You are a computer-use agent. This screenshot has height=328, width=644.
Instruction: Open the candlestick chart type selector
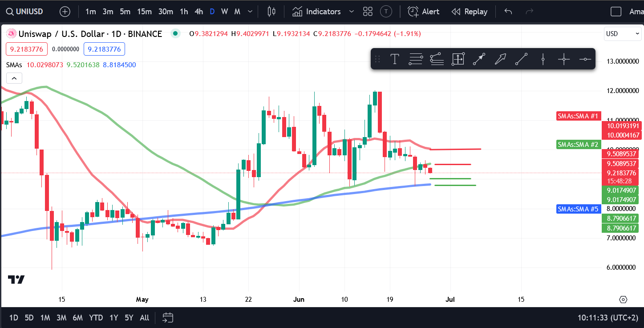click(271, 12)
